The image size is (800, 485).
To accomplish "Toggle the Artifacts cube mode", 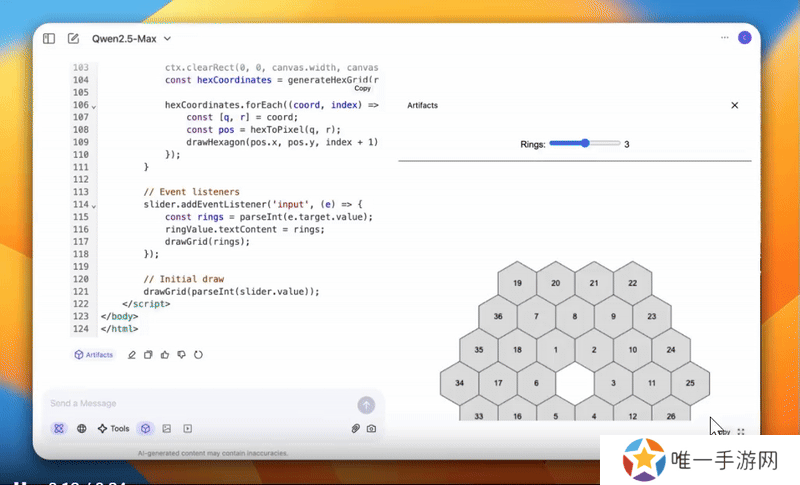I will pos(145,428).
